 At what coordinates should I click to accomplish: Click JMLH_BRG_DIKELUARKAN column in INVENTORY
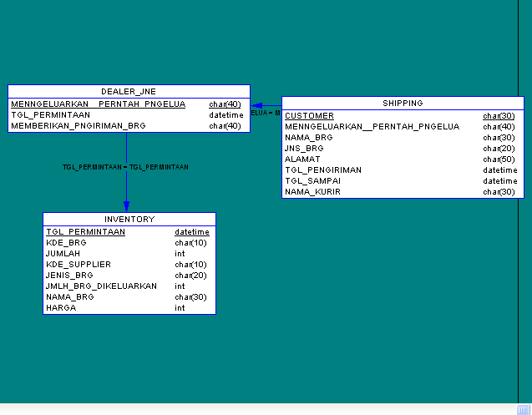point(101,286)
